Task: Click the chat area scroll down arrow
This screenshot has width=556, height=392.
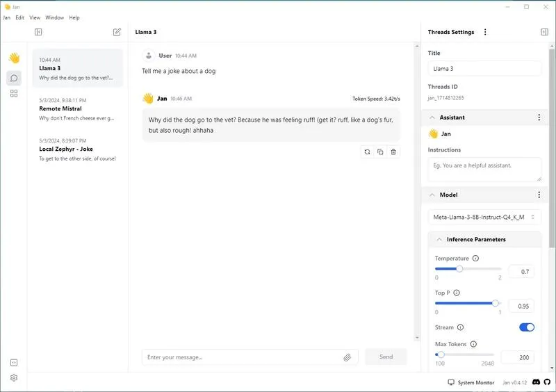Action: pyautogui.click(x=416, y=338)
